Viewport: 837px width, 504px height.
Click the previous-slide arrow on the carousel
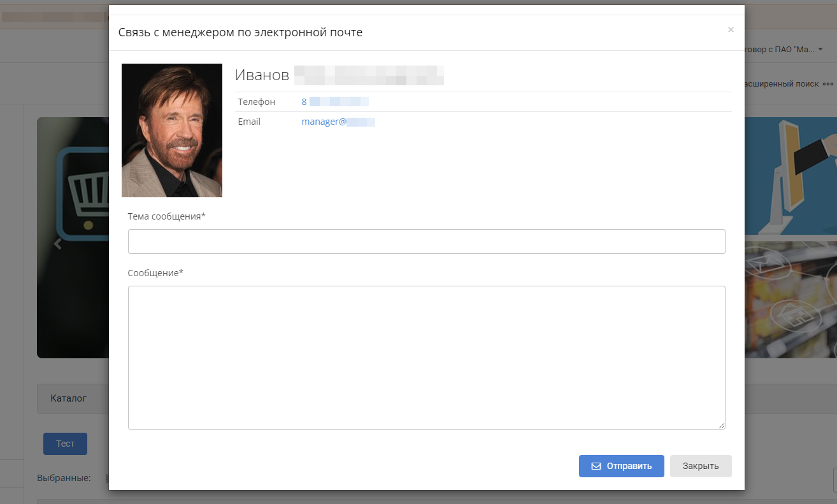pyautogui.click(x=58, y=243)
